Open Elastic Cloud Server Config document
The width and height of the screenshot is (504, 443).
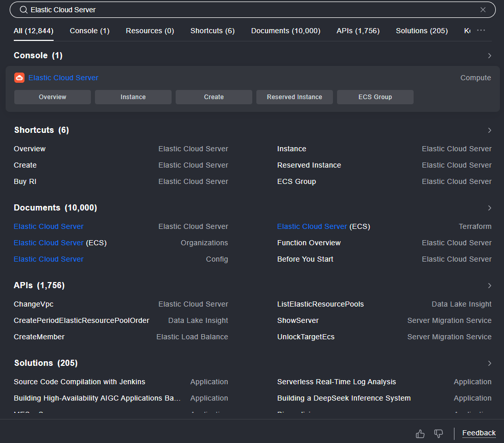point(121,259)
